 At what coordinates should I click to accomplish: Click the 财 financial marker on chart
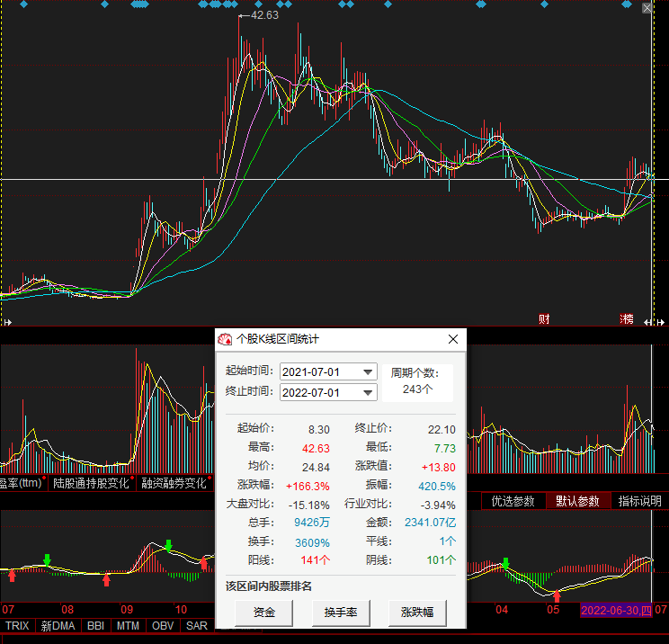click(x=544, y=319)
